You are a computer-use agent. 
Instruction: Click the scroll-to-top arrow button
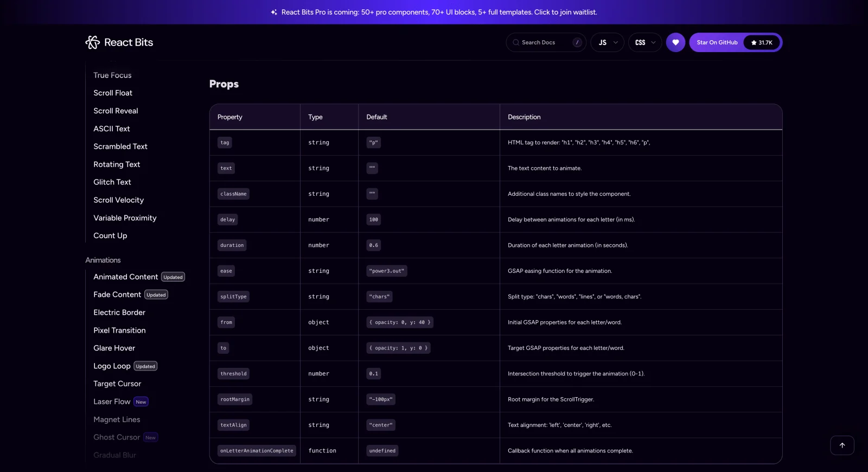tap(842, 445)
